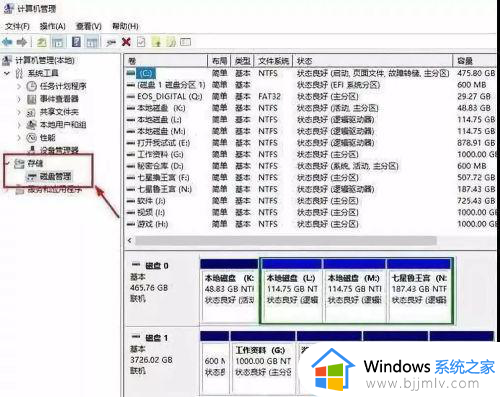Viewport: 500px width, 397px height.
Task: Collapse the 系统工具 tree node
Action: (x=7, y=73)
